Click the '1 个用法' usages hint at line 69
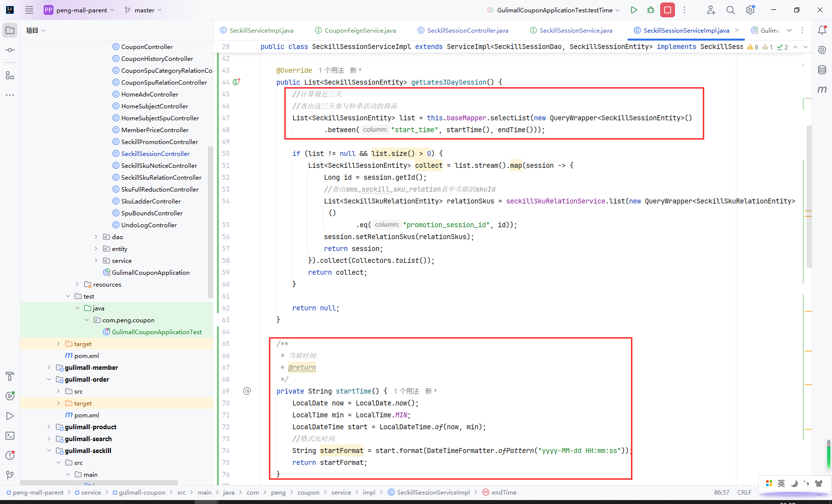 (x=406, y=391)
